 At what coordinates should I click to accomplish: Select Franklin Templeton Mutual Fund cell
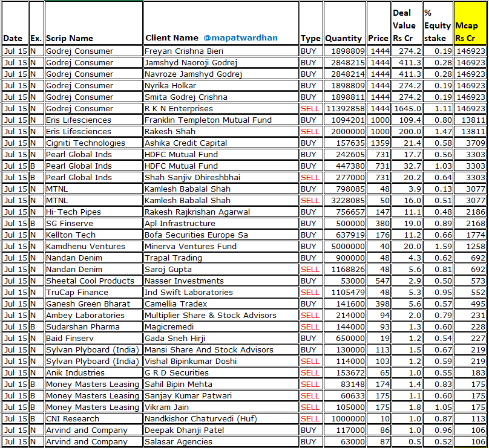pyautogui.click(x=221, y=120)
